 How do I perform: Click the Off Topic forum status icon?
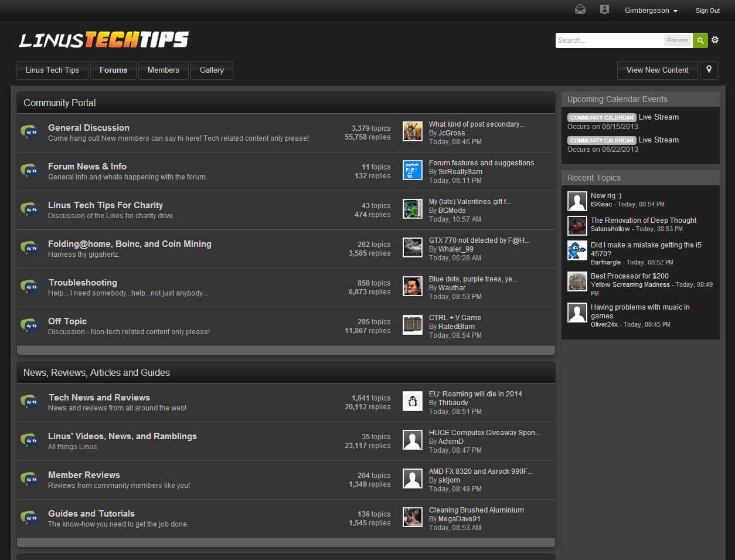30,325
